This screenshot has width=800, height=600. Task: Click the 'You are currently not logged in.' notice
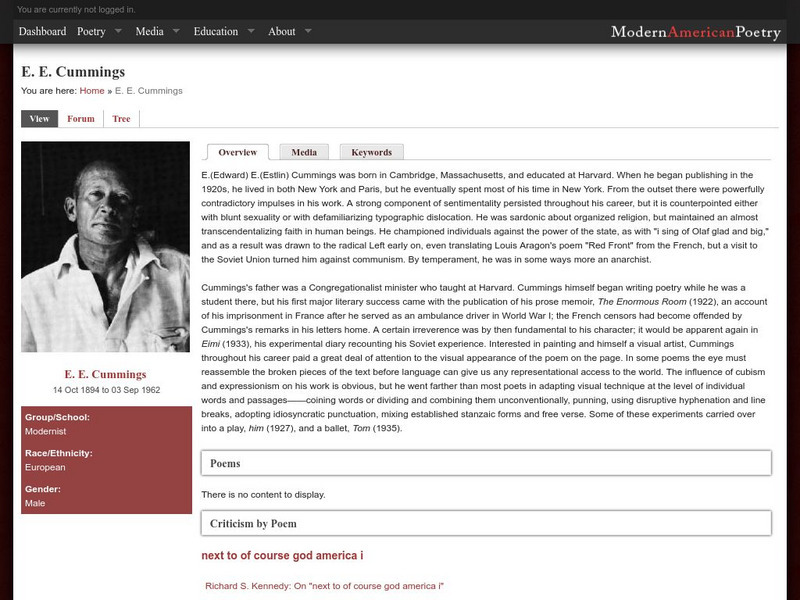pos(76,9)
